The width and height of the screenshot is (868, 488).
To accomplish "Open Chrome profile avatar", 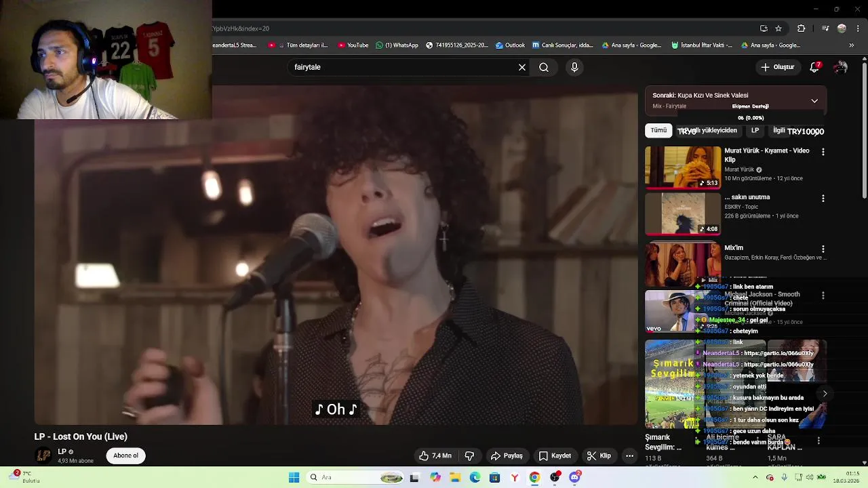I will click(x=842, y=28).
